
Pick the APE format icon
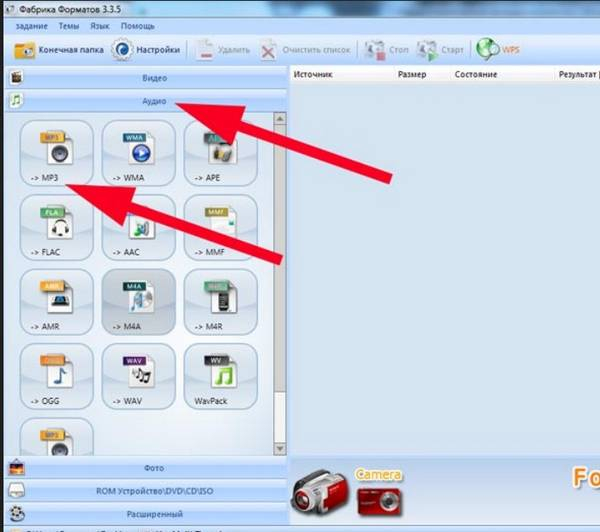click(x=220, y=152)
